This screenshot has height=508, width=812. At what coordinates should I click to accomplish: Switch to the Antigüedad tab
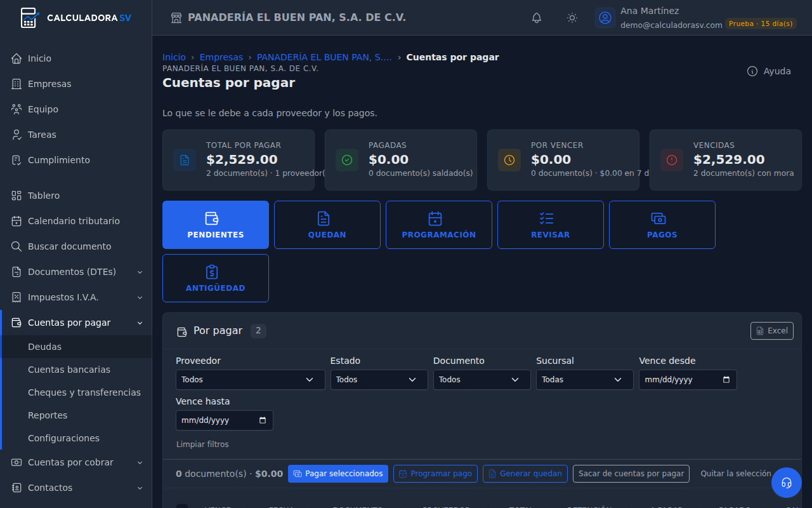[x=216, y=278]
